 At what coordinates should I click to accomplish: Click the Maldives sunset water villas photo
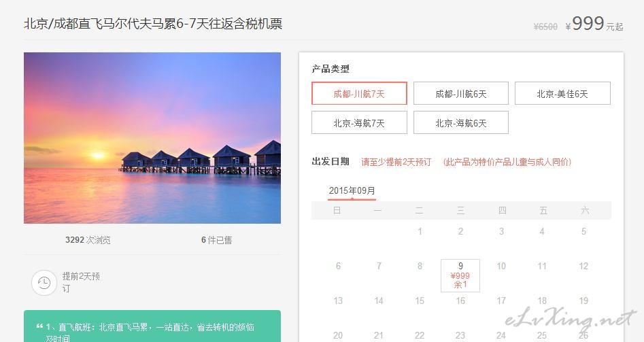152,138
